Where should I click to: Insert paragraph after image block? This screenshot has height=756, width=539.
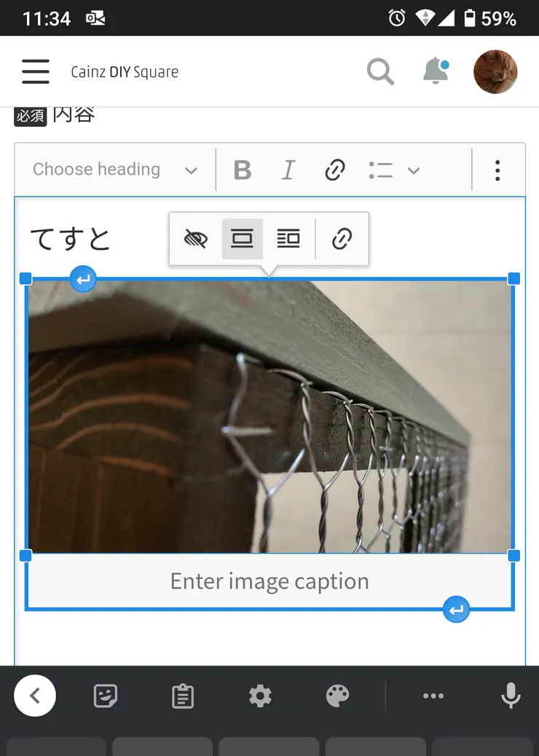pos(456,610)
